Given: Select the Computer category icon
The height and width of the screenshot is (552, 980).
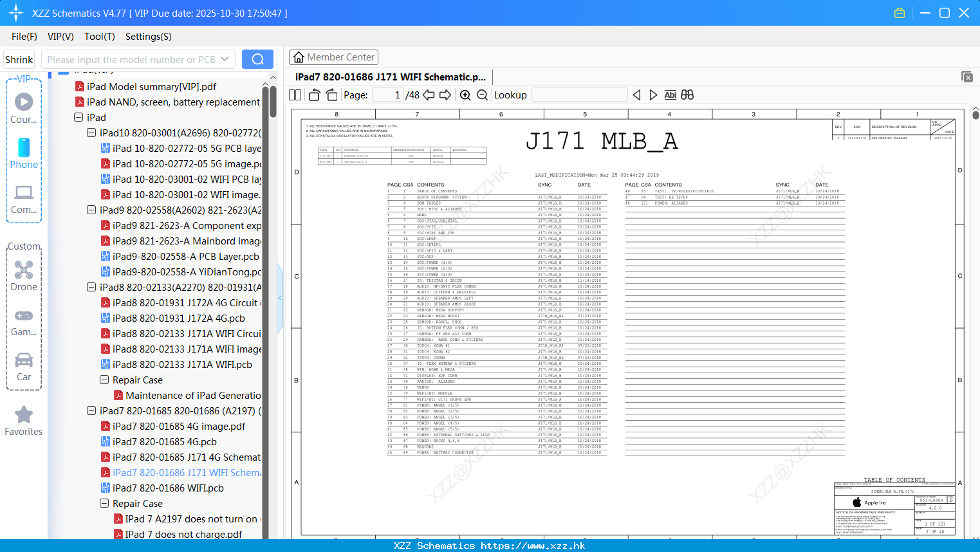Looking at the screenshot, I should 24,199.
